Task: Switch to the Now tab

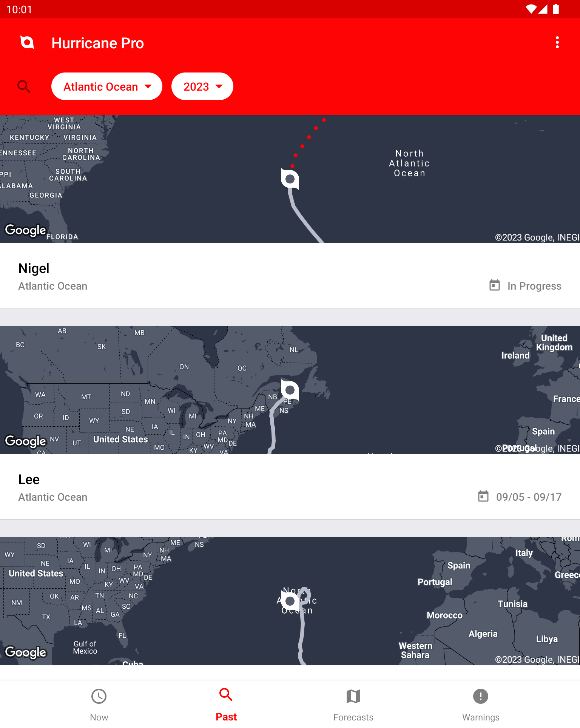Action: 99,705
